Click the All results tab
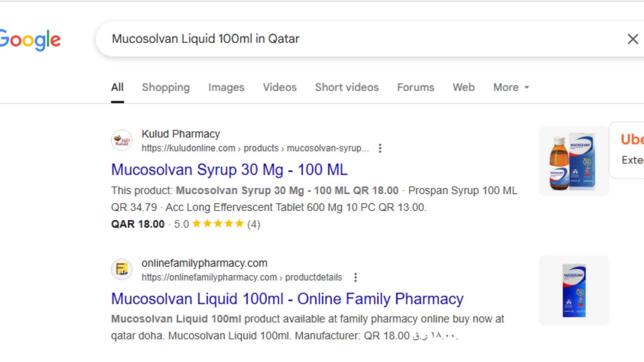 (x=117, y=87)
